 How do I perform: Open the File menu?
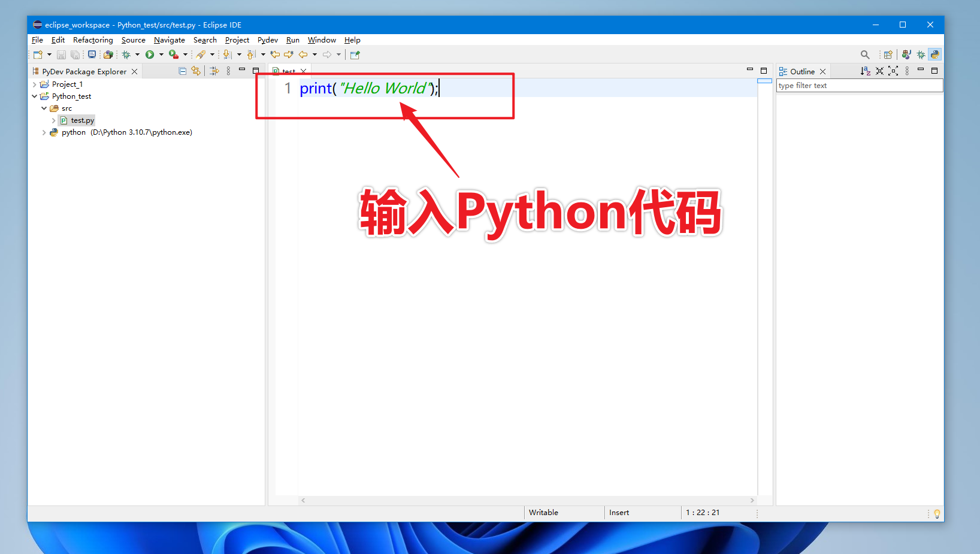pos(37,40)
